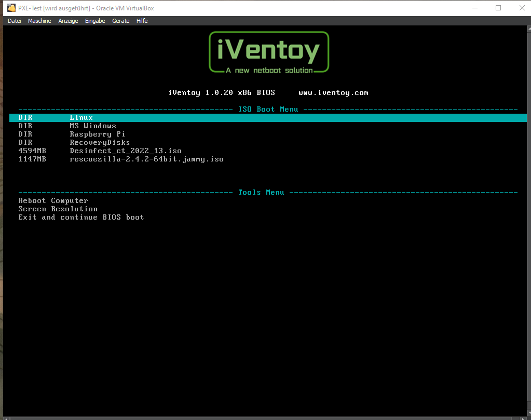531x420 pixels.
Task: Select Desinfect_ct_2022_13.iso boot entry
Action: point(268,151)
